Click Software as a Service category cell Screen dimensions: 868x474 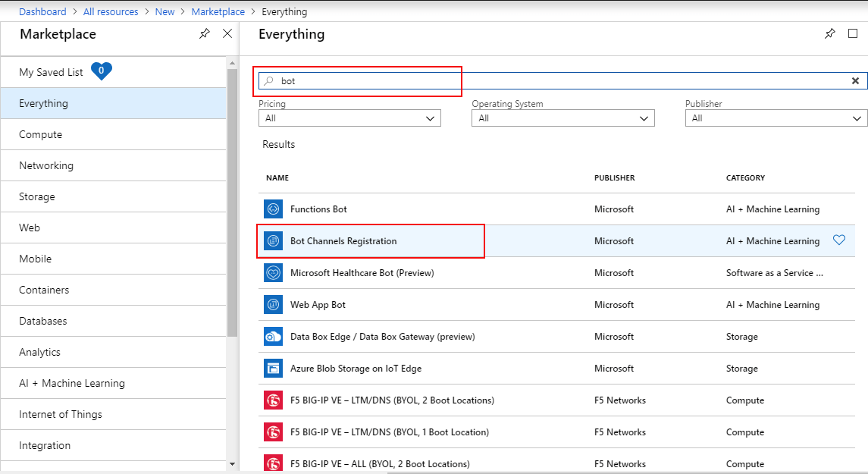[x=775, y=273]
